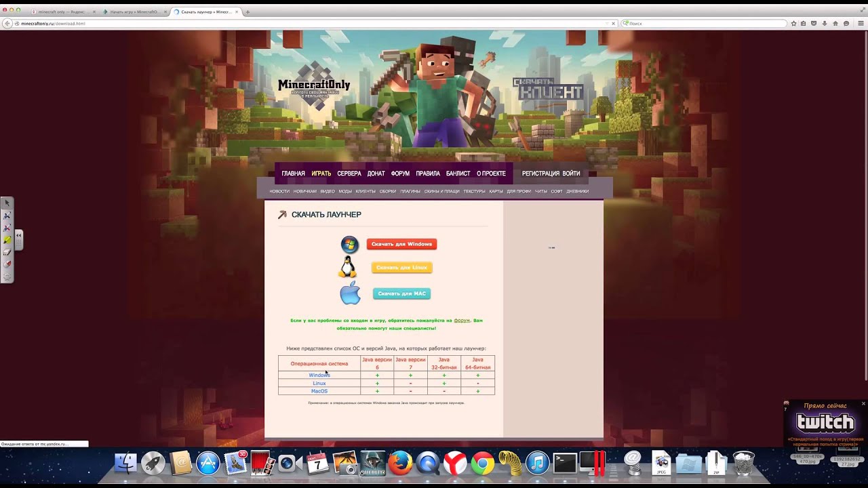The height and width of the screenshot is (488, 868).
Task: Launch Firefox from the dock
Action: 400,464
